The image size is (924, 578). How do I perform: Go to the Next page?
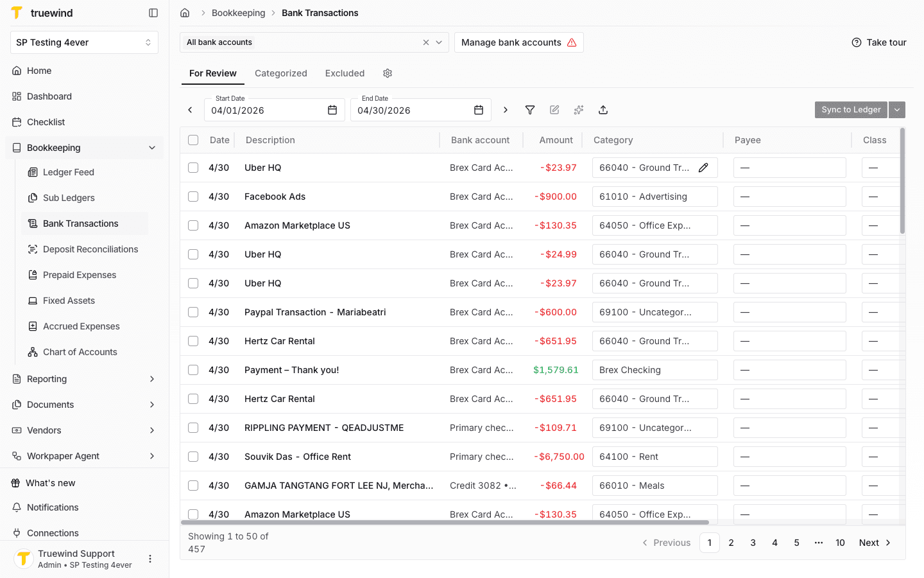pos(875,543)
